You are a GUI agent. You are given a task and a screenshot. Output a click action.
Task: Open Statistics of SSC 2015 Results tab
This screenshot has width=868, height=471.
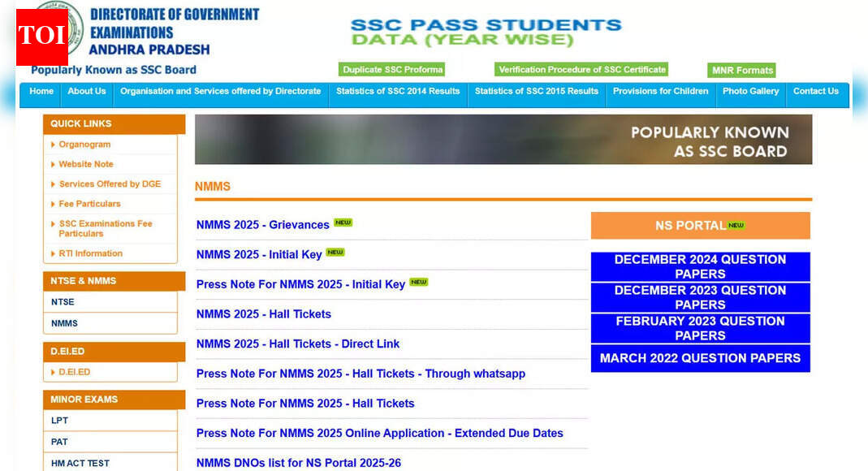pos(536,92)
